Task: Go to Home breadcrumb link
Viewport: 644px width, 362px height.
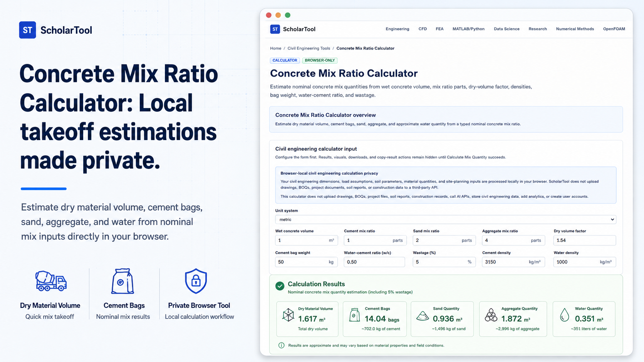Action: pos(275,48)
